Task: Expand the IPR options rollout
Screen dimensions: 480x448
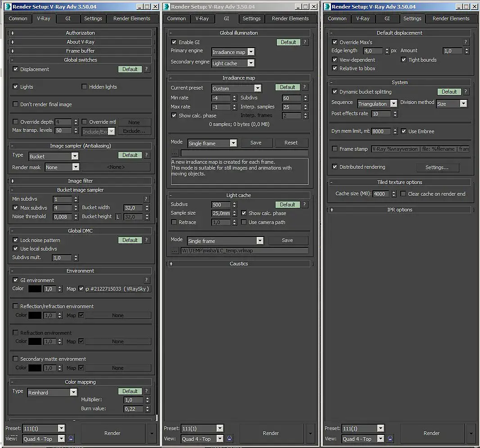Action: click(x=399, y=210)
